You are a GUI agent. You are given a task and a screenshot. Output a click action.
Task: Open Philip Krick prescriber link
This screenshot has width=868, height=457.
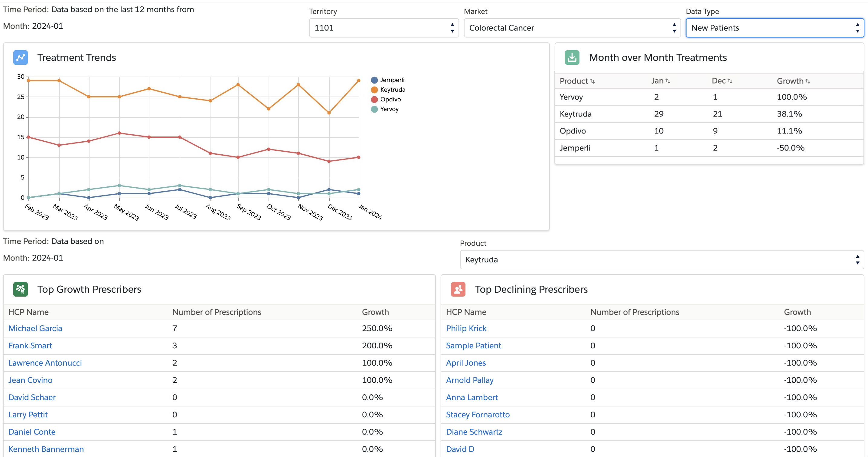coord(466,328)
